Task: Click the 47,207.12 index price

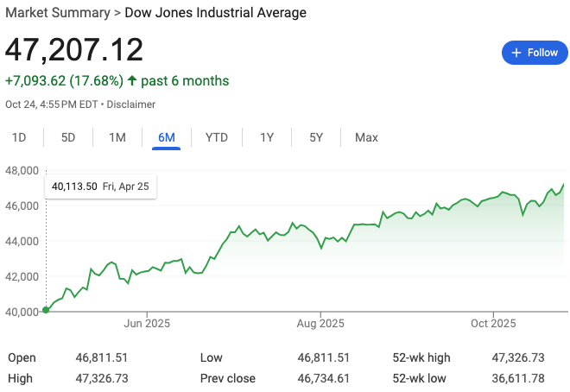Action: [74, 50]
